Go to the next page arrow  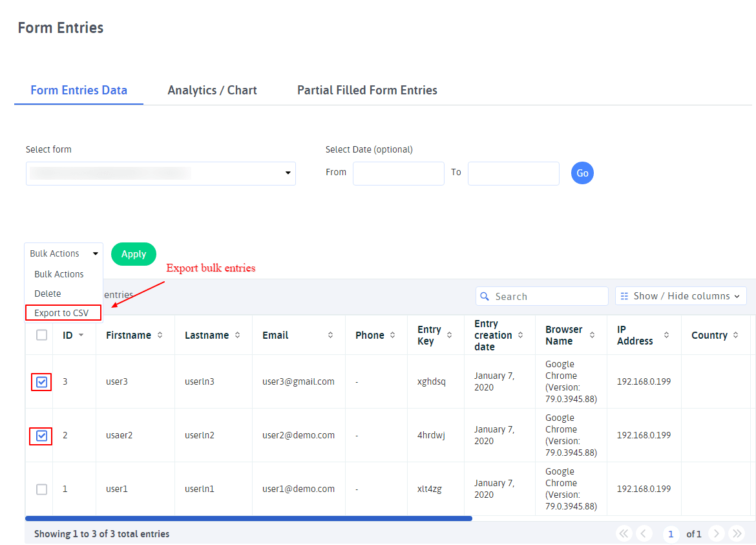tap(716, 533)
